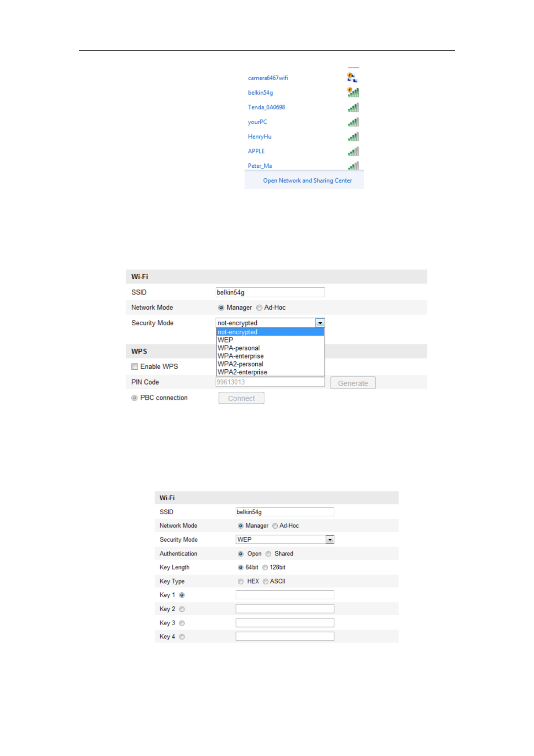Click Key 3 input field
The image size is (534, 756).
[284, 622]
